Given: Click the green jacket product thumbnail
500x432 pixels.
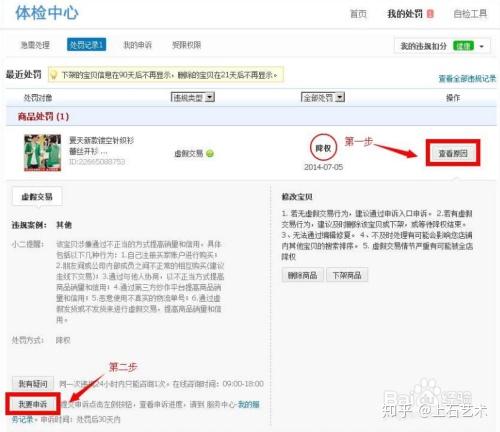Looking at the screenshot, I should click(43, 153).
